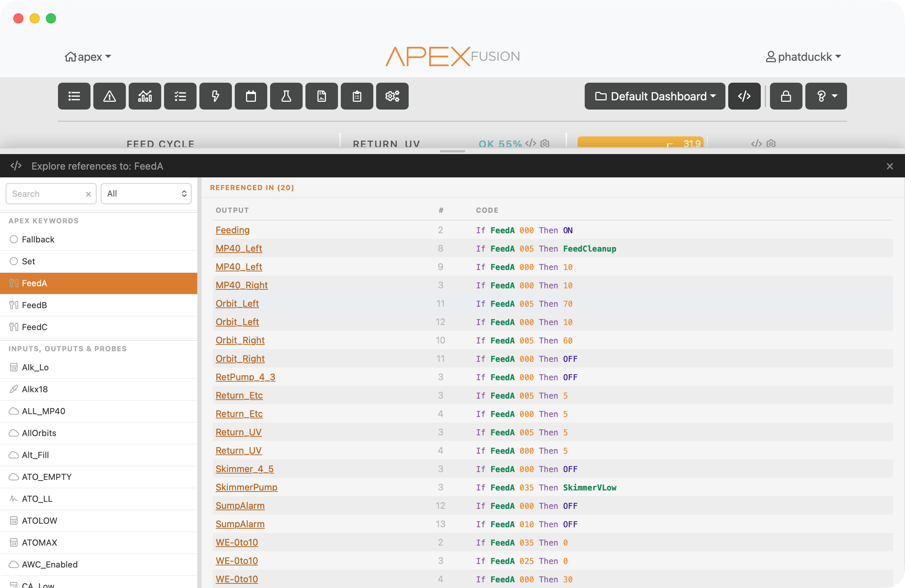The width and height of the screenshot is (905, 588).
Task: Click the OK 55% status text
Action: click(x=501, y=144)
